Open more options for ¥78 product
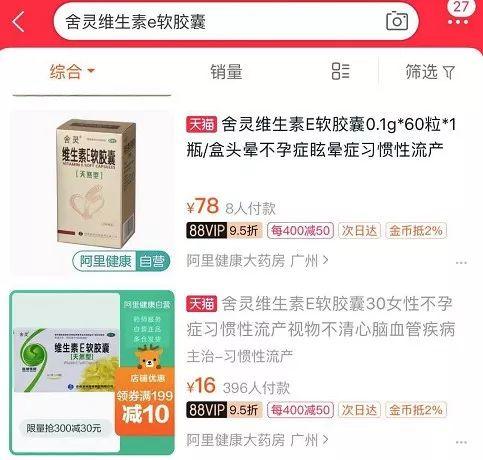The image size is (483, 460). tap(461, 263)
